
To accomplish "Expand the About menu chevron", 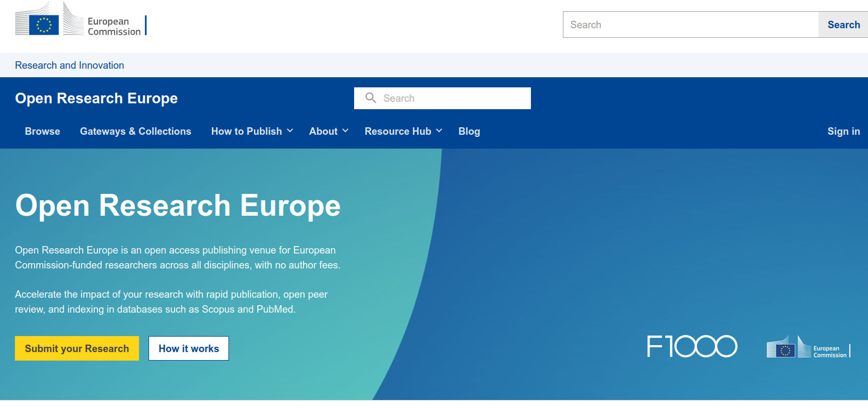I will 346,131.
